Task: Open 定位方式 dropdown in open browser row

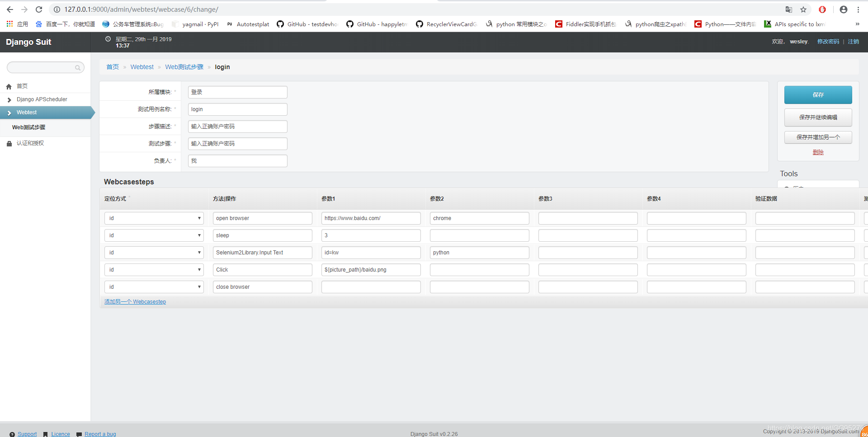Action: point(154,218)
